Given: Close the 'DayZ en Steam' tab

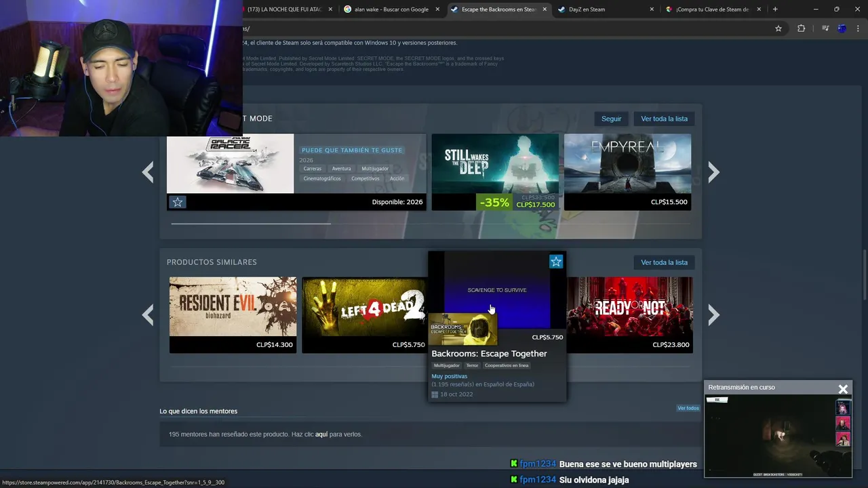Looking at the screenshot, I should [652, 9].
